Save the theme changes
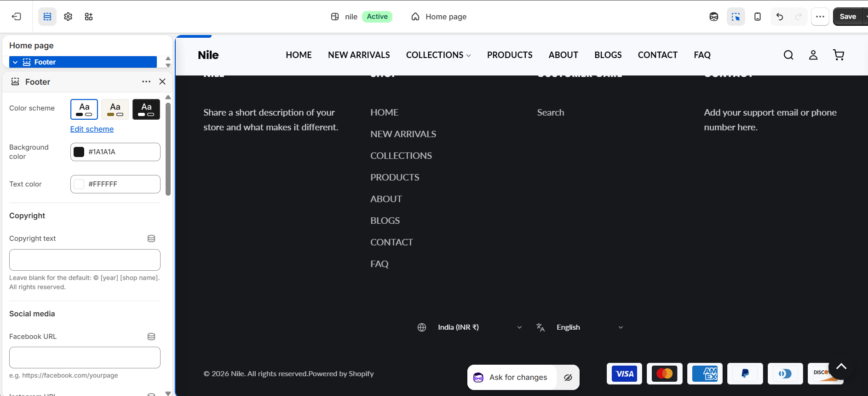This screenshot has width=868, height=396. pos(848,17)
